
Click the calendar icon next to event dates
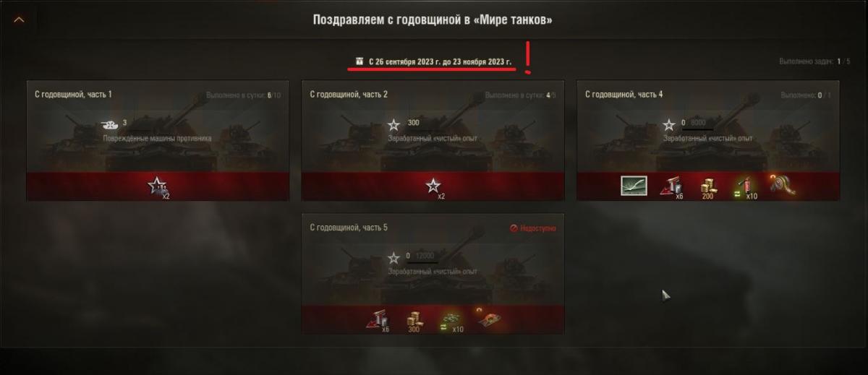[x=358, y=62]
